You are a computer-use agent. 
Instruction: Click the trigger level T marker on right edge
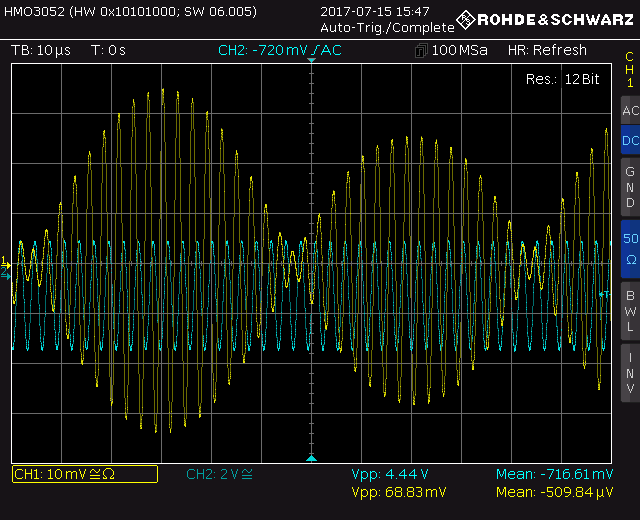point(603,294)
